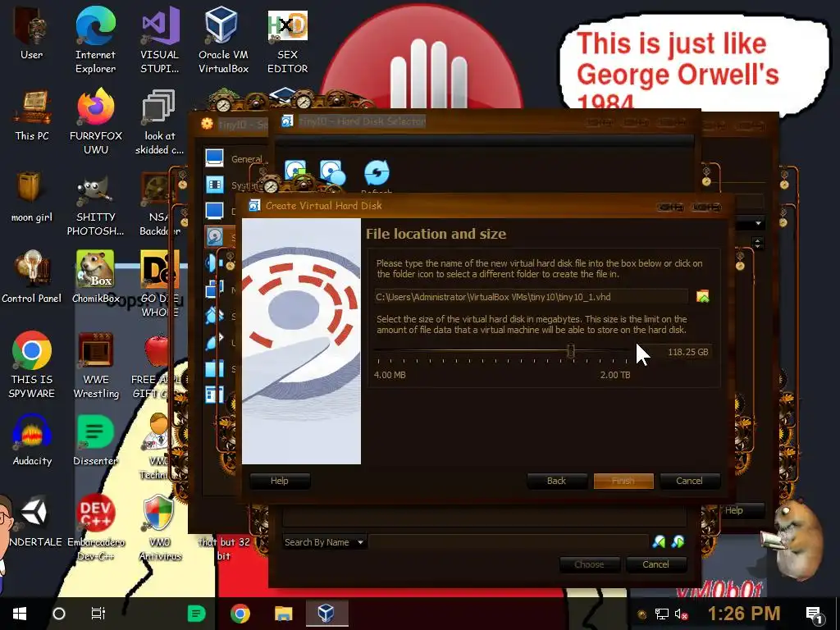840x630 pixels.
Task: Open ChomikBox desktop shortcut
Action: pos(95,277)
